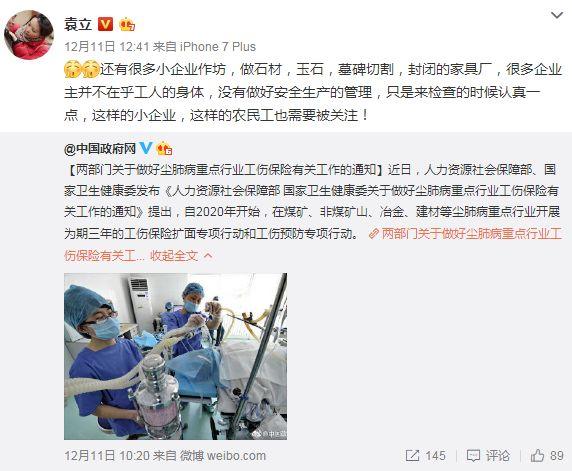Click the 评论 comment speech bubble icon

(x=473, y=456)
